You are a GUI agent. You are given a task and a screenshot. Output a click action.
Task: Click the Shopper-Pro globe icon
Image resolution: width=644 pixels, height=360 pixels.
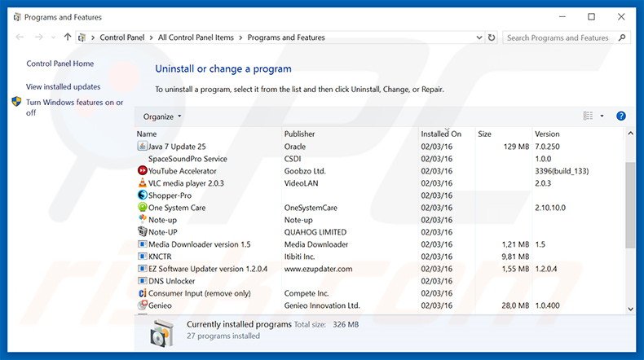(142, 195)
